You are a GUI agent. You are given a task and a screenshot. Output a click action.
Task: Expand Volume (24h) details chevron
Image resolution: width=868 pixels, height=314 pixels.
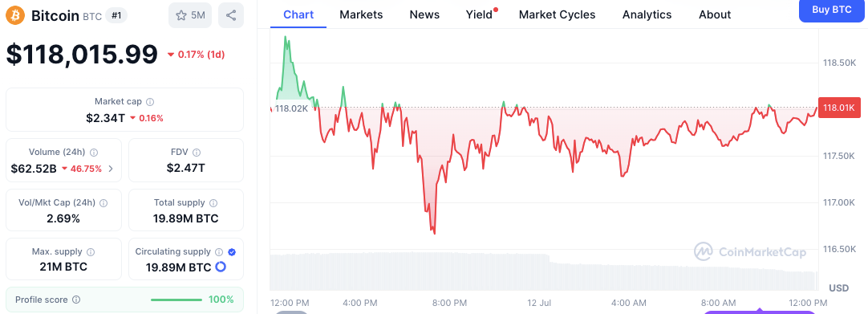point(111,169)
